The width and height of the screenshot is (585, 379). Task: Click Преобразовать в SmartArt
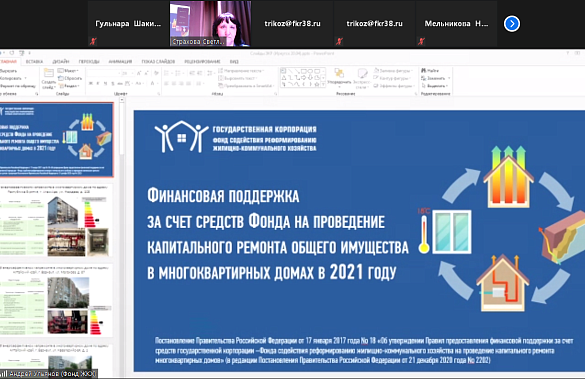pos(246,86)
